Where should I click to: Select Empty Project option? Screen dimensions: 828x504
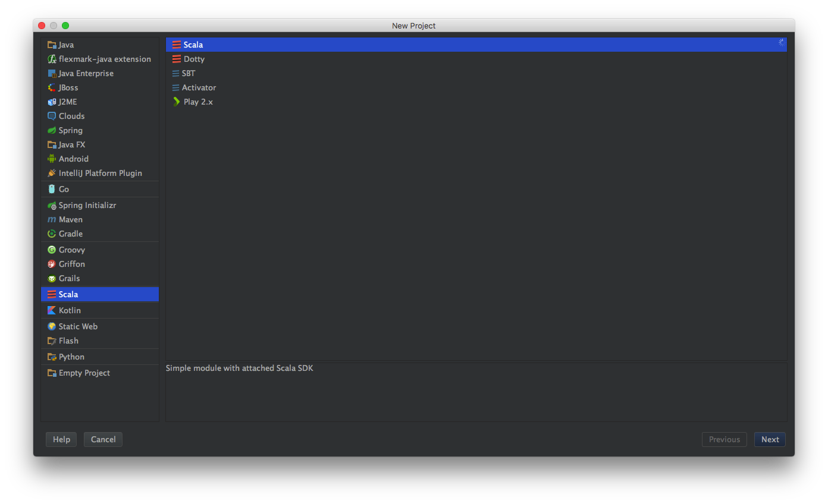[x=84, y=373]
